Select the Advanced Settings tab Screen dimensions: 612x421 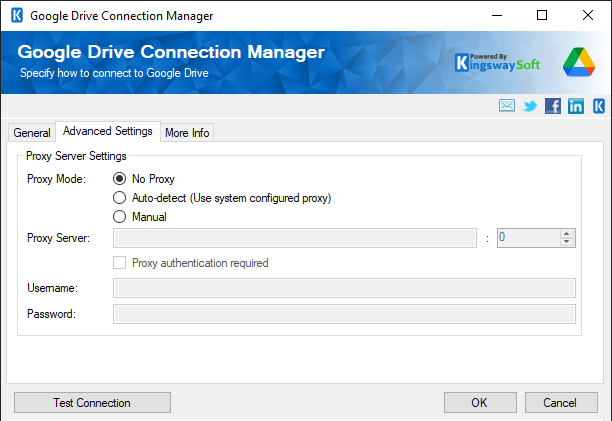(108, 131)
